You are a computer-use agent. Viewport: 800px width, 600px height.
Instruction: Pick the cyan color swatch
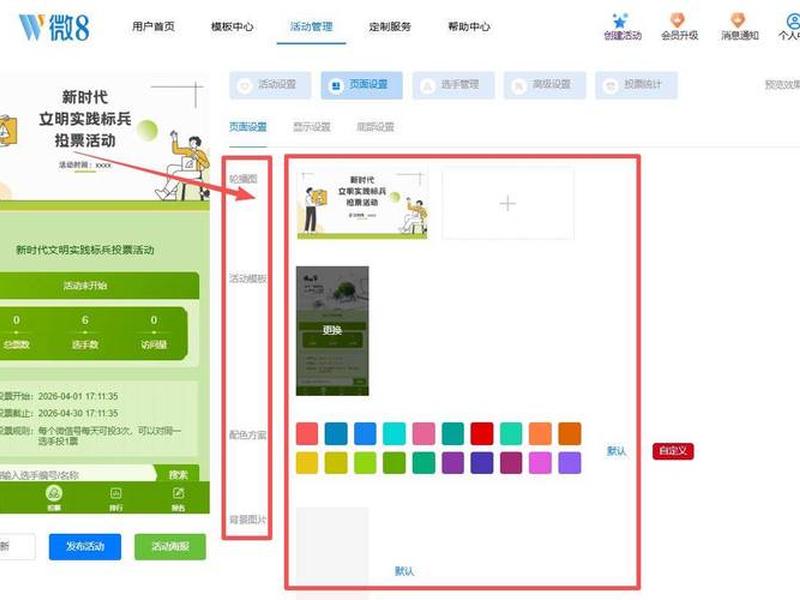pos(394,434)
